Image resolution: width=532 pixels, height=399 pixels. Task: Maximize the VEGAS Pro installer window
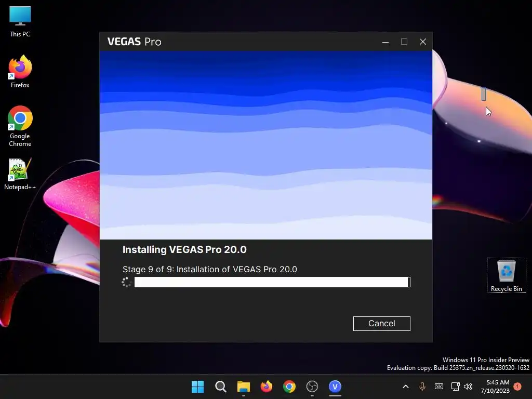404,42
